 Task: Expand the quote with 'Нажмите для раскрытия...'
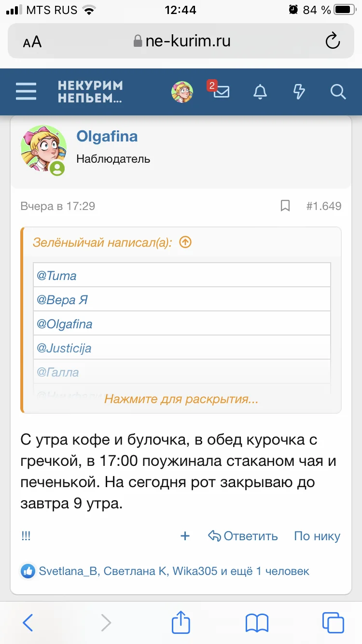[x=181, y=399]
